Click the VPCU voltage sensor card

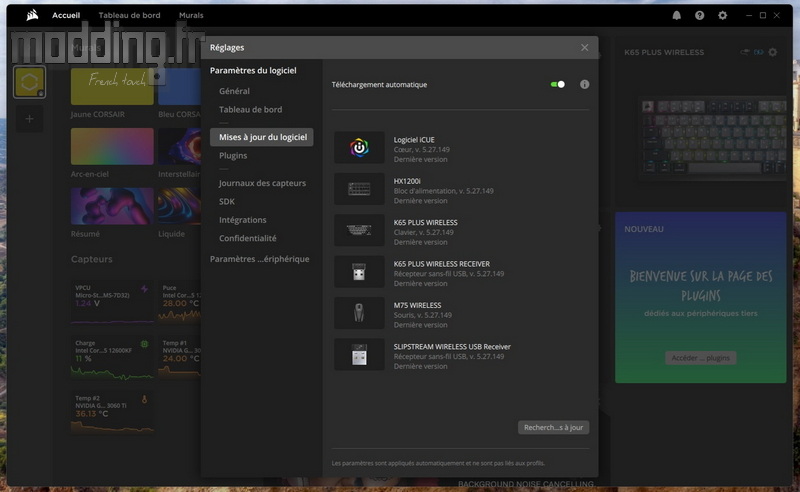click(112, 302)
